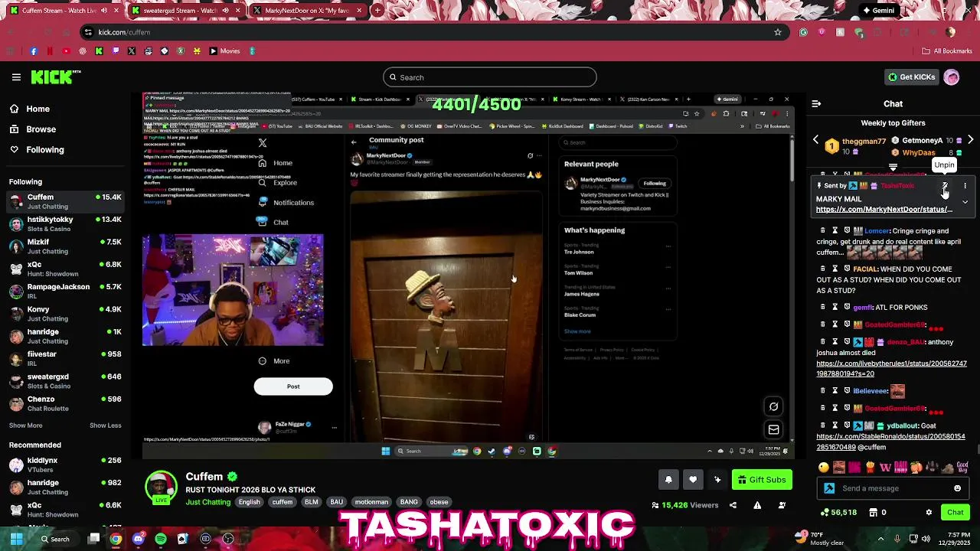The width and height of the screenshot is (980, 551).
Task: Unpin the pinned chat message
Action: (x=945, y=186)
